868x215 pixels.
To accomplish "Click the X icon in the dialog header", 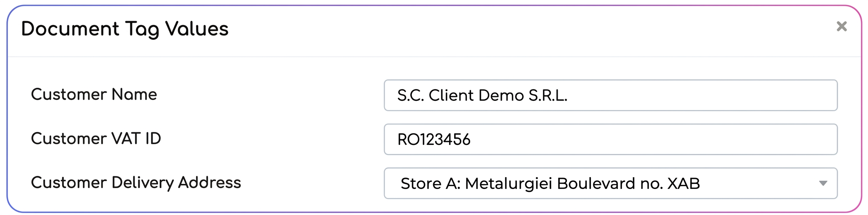I will 842,26.
